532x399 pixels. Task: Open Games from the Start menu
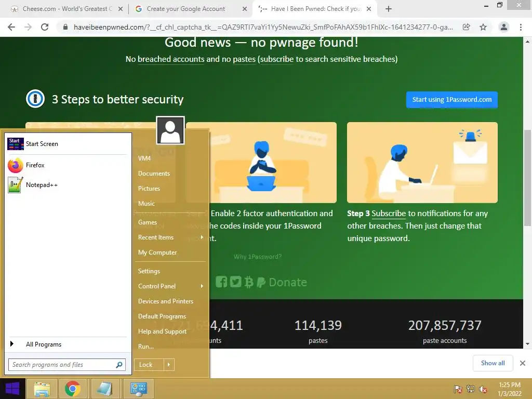148,222
